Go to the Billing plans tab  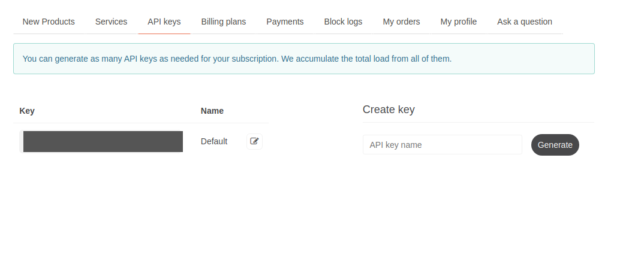coord(223,22)
